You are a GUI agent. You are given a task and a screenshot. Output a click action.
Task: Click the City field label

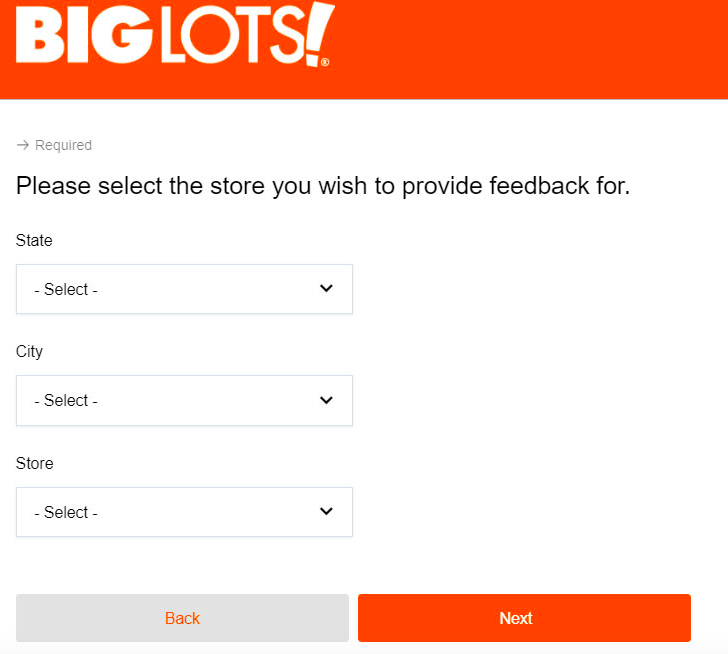coord(30,352)
